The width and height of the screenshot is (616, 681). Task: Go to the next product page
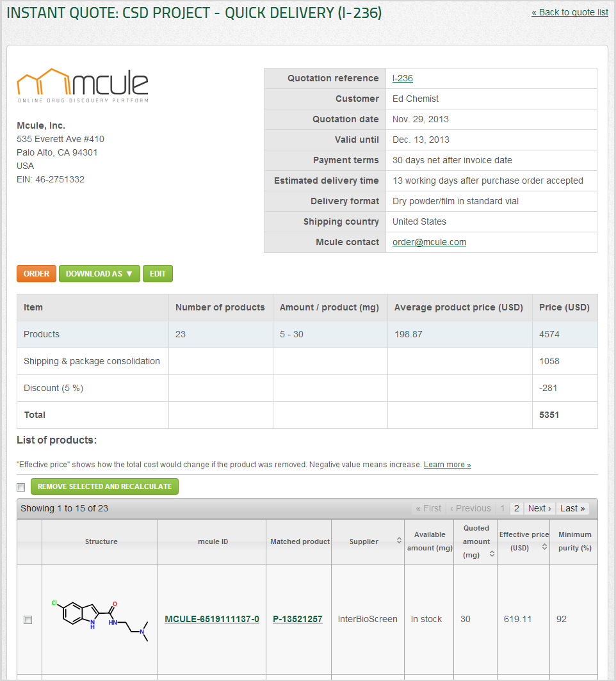pos(539,508)
